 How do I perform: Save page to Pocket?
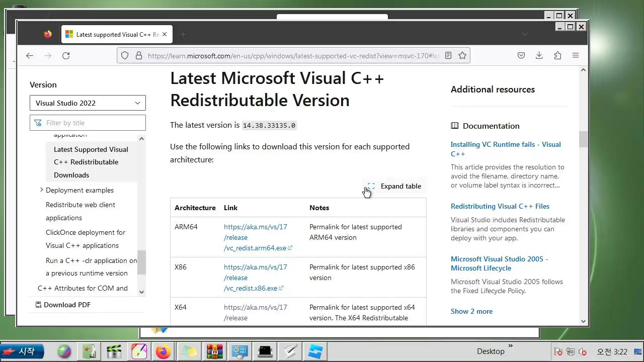(521, 56)
